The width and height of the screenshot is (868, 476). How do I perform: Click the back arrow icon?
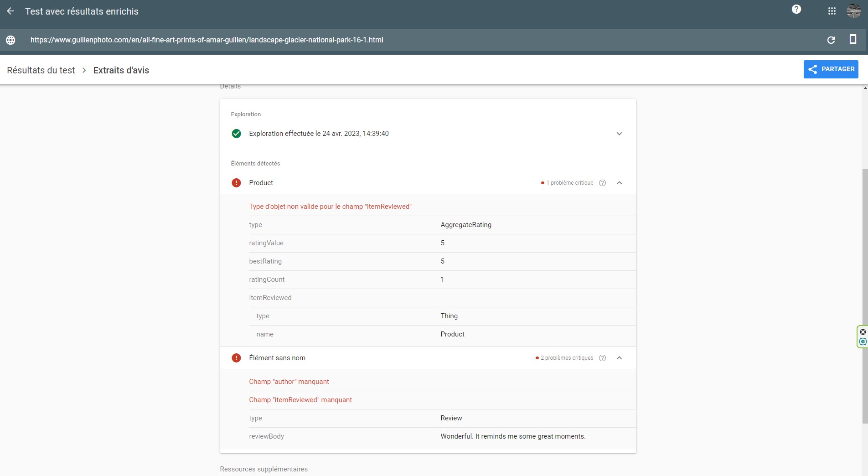point(10,11)
